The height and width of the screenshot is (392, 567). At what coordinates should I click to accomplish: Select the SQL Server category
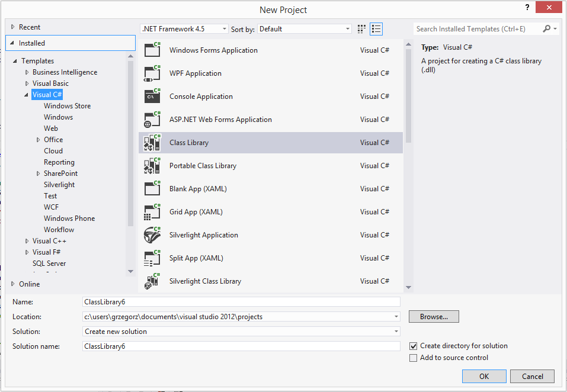49,264
